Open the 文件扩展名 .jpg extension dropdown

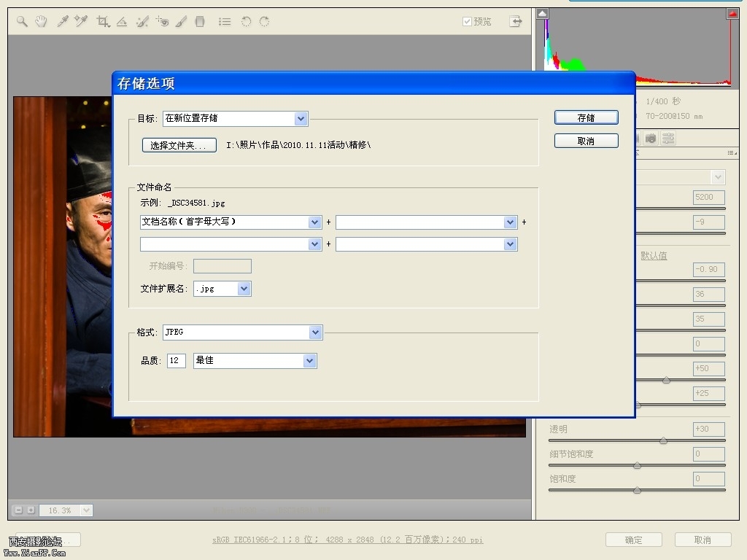[x=244, y=289]
